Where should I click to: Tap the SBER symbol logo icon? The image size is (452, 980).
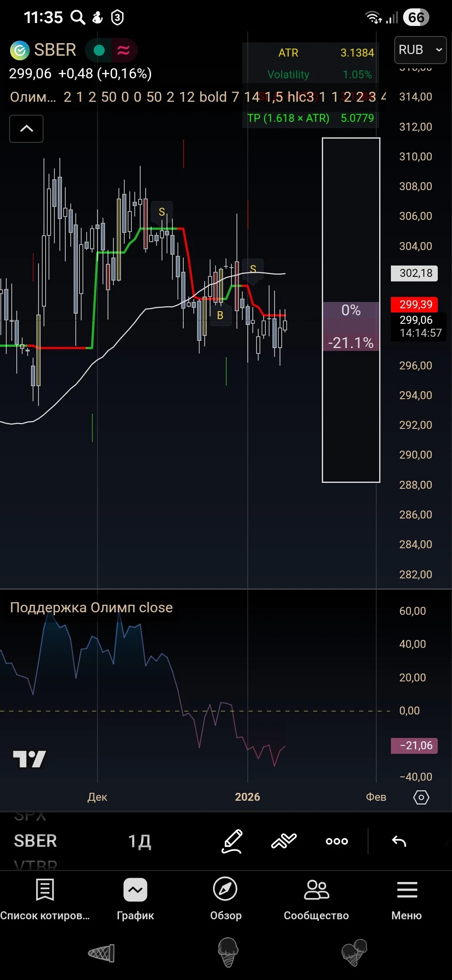pyautogui.click(x=20, y=51)
